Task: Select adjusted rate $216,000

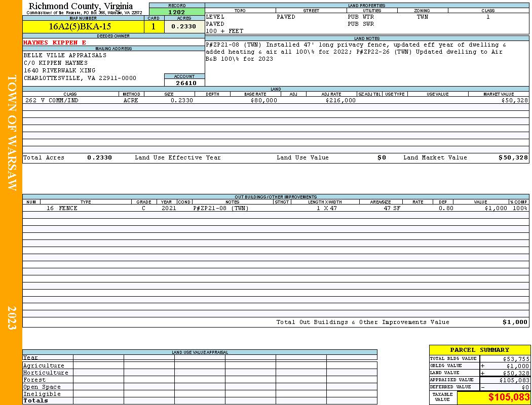Action: [x=340, y=101]
